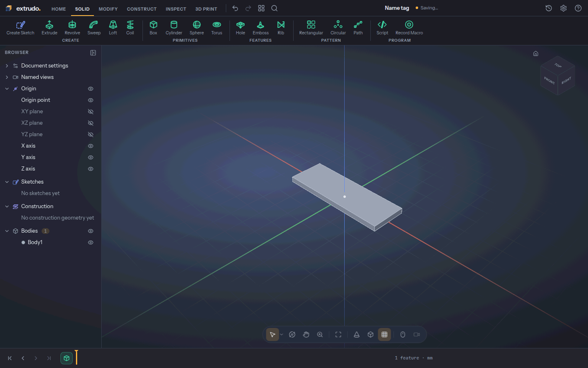
Task: Start Record Macro
Action: pos(409,28)
